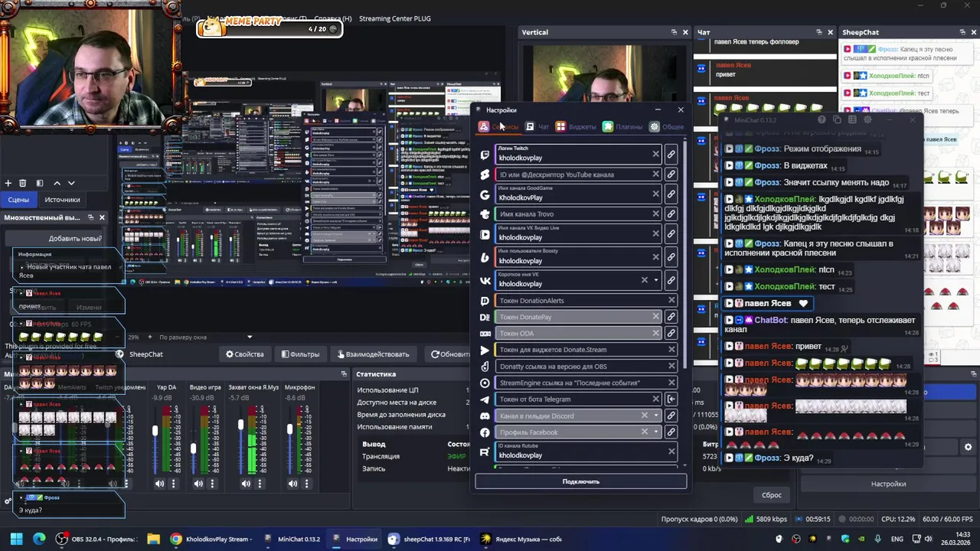Switch to the Источники tab

62,200
